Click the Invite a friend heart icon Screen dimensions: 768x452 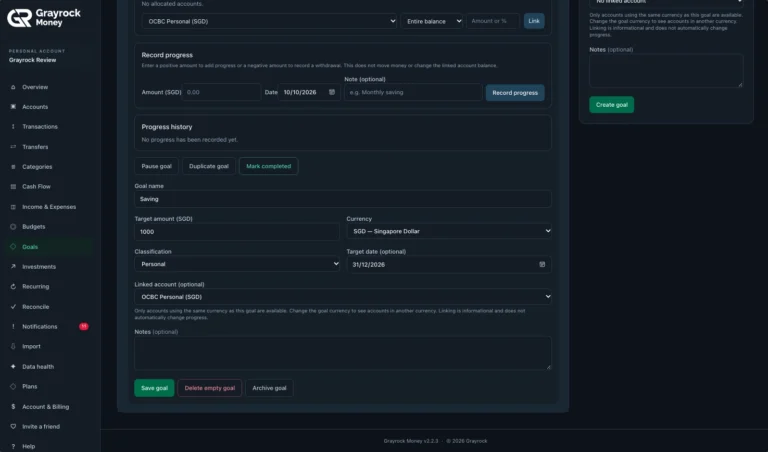coord(13,427)
